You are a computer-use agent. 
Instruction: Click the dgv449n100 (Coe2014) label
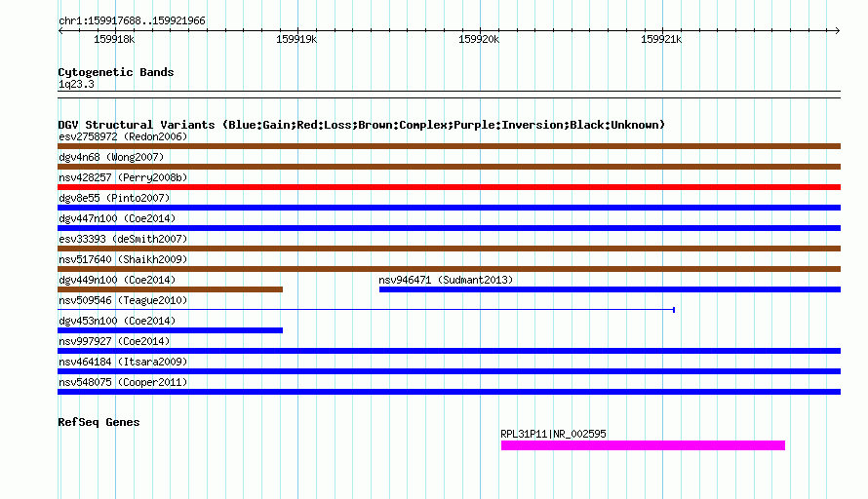117,280
